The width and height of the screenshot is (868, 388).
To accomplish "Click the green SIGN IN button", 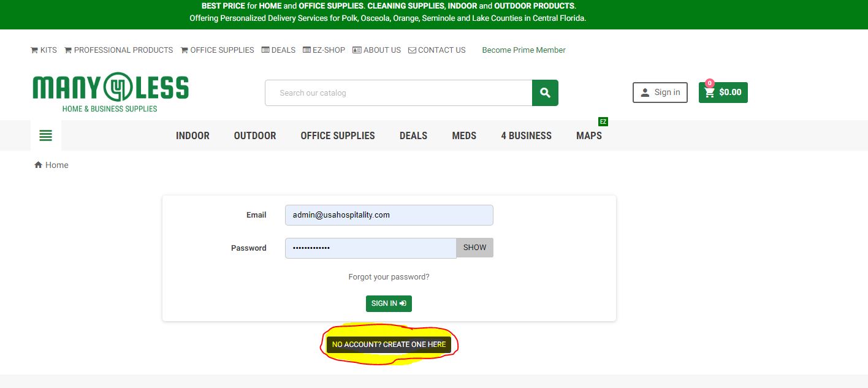I will tap(389, 303).
